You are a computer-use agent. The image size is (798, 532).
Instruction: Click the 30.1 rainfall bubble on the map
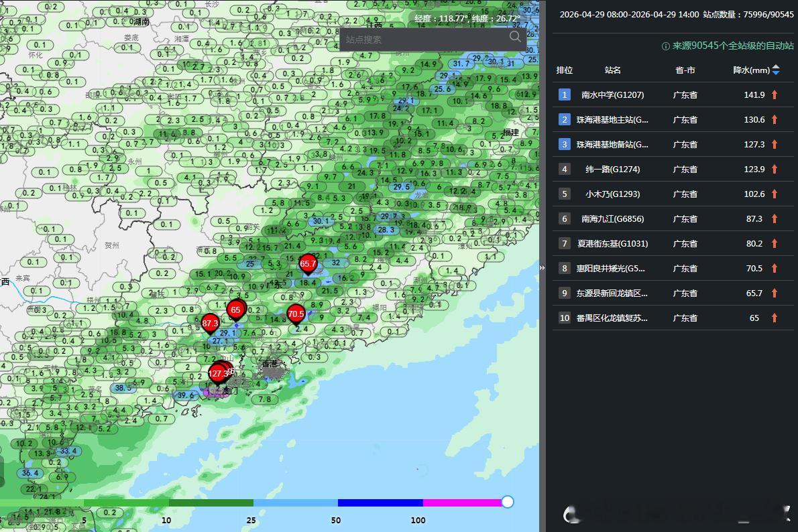tap(321, 220)
